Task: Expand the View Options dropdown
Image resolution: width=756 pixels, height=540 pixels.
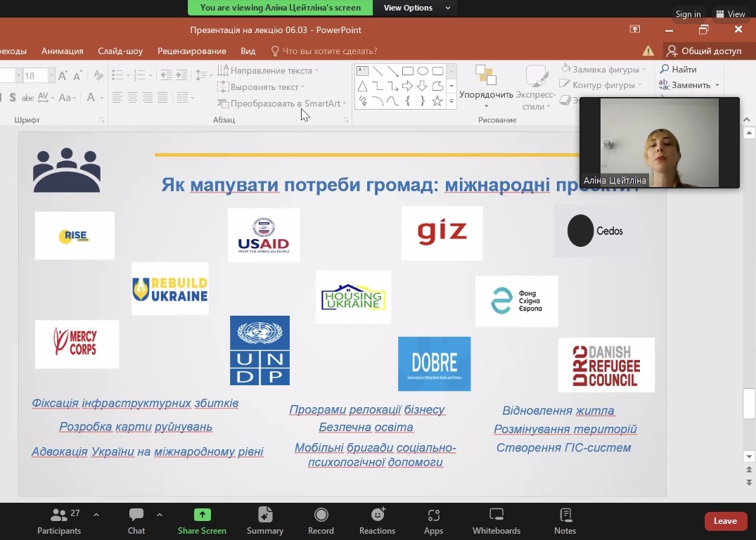Action: pyautogui.click(x=417, y=8)
